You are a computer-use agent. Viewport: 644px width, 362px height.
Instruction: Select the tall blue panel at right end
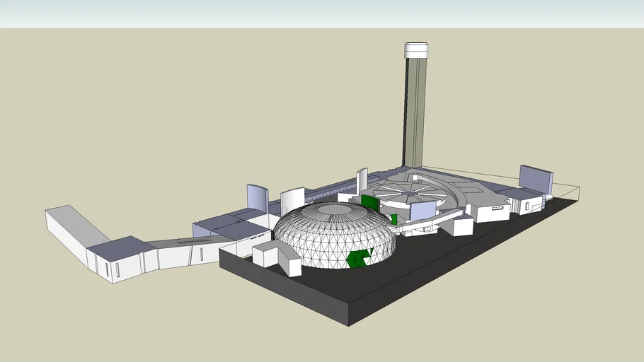click(x=536, y=177)
